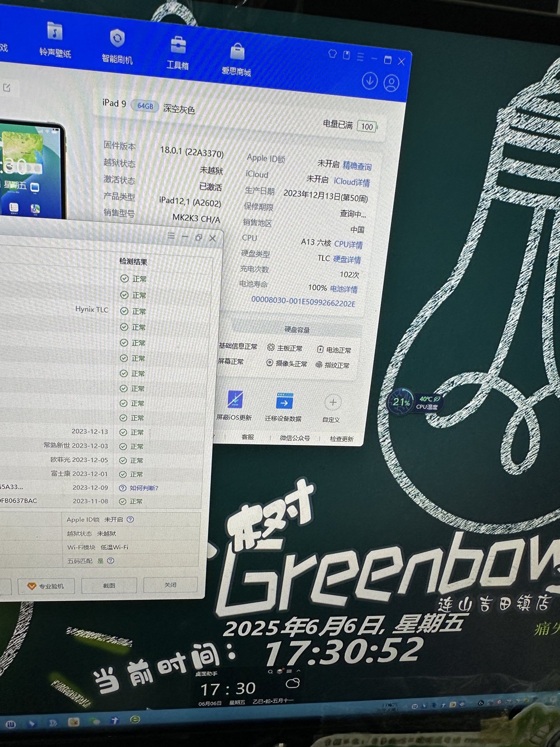This screenshot has height=747, width=560.
Task: Click 检查更新 check for updates
Action: point(341,439)
